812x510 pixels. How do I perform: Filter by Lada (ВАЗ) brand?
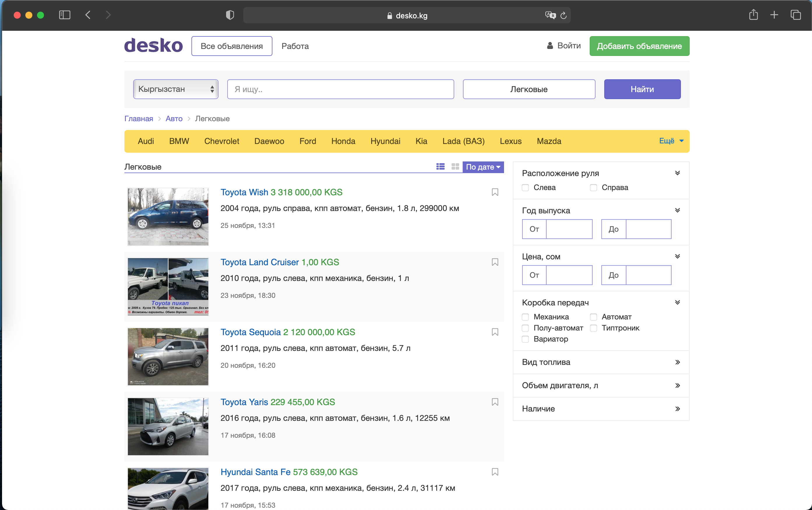pyautogui.click(x=463, y=141)
